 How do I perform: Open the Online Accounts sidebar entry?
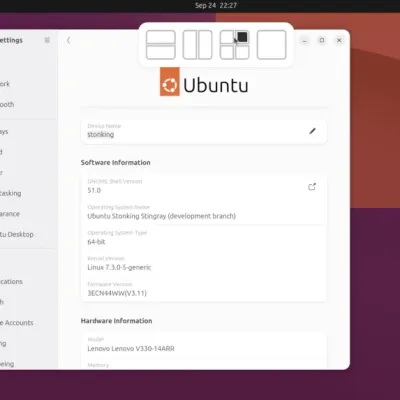pyautogui.click(x=28, y=323)
